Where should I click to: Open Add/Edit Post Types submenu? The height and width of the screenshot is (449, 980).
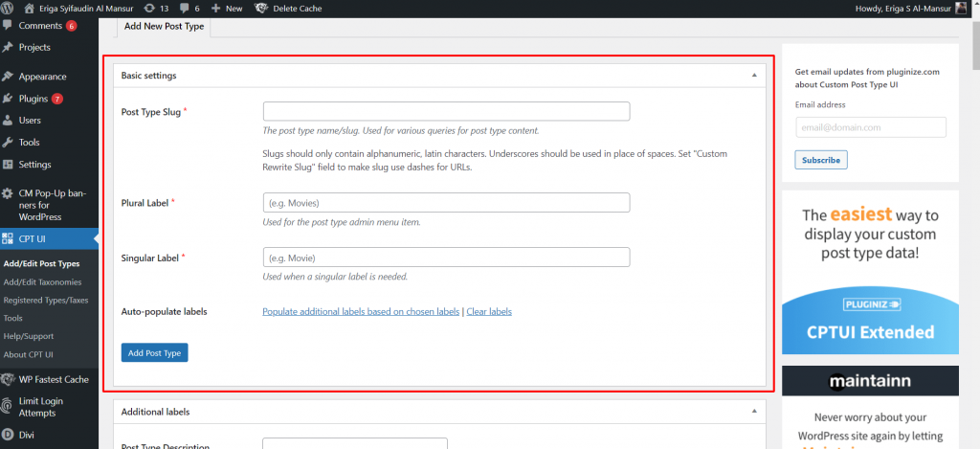tap(41, 264)
